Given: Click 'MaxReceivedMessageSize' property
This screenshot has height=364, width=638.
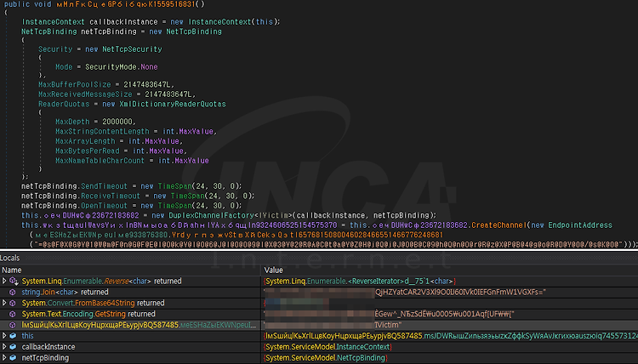Looking at the screenshot, I should 85,94.
